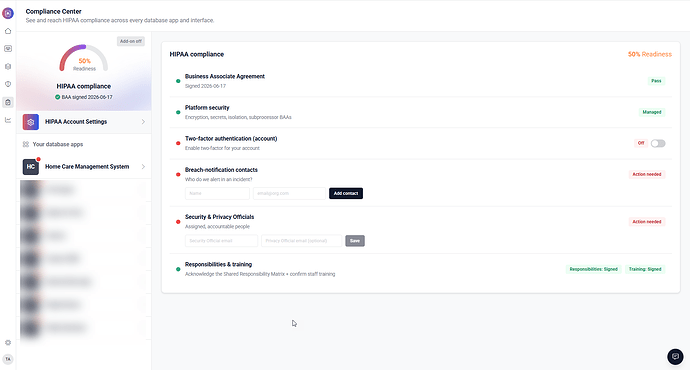Click Action needed badge for Breach-notification contacts
The height and width of the screenshot is (370, 690).
coord(647,174)
